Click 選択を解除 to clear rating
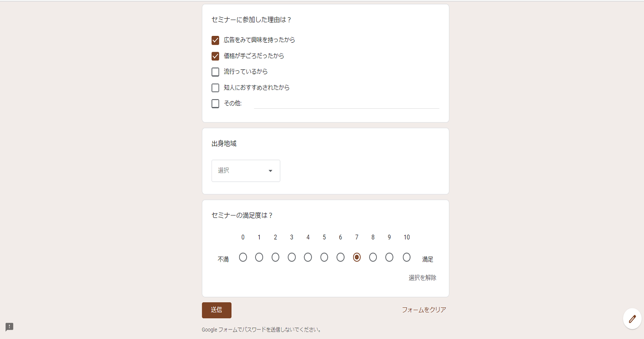The height and width of the screenshot is (339, 644). [422, 278]
